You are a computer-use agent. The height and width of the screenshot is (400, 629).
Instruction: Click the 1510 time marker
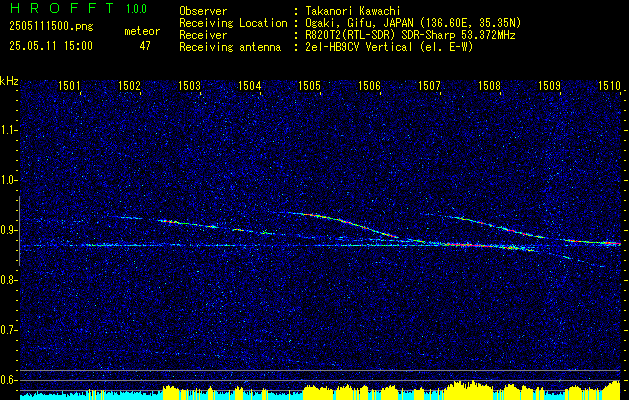tap(609, 85)
